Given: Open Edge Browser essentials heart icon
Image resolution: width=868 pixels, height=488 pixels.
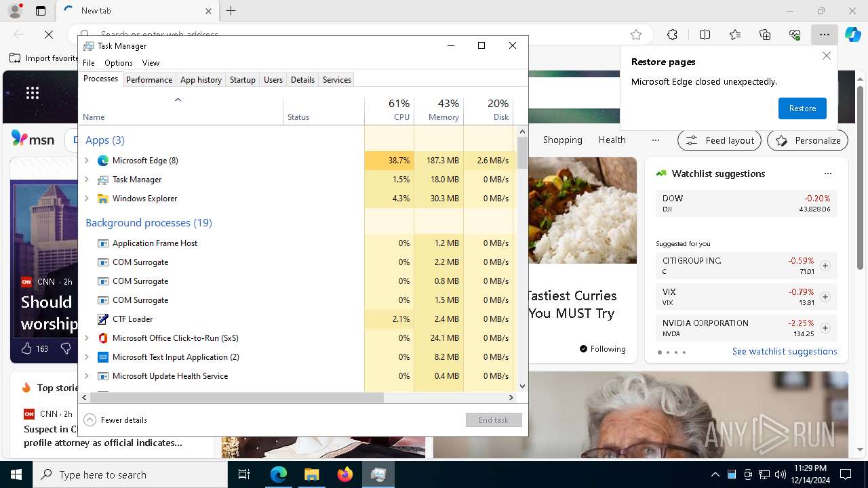Looking at the screenshot, I should (x=795, y=35).
